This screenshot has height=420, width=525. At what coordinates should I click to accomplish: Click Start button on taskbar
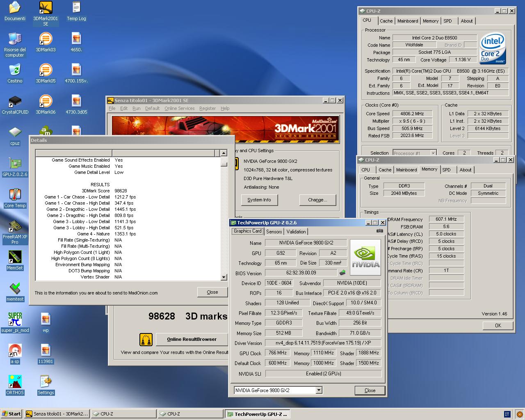[x=11, y=414]
